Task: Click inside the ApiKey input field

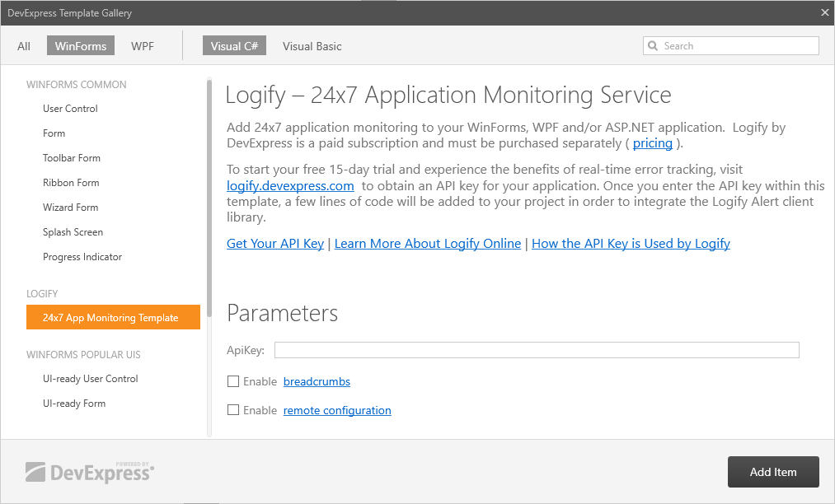Action: point(536,350)
